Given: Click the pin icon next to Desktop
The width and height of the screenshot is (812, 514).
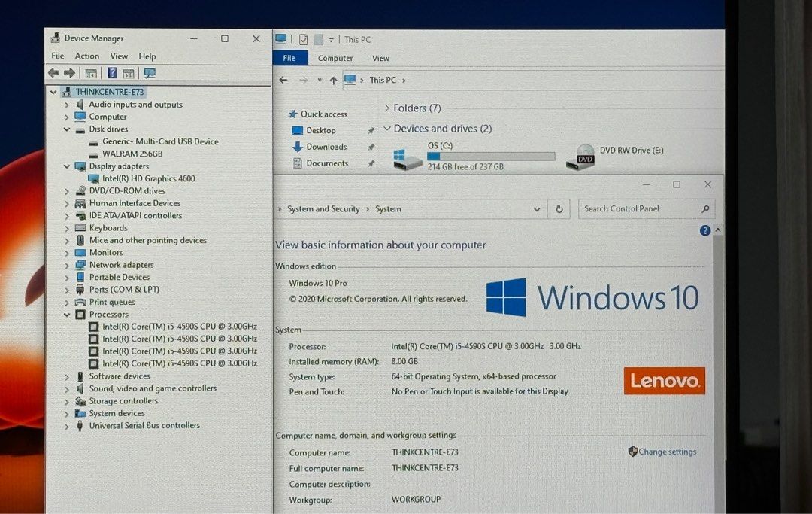Looking at the screenshot, I should point(371,131).
